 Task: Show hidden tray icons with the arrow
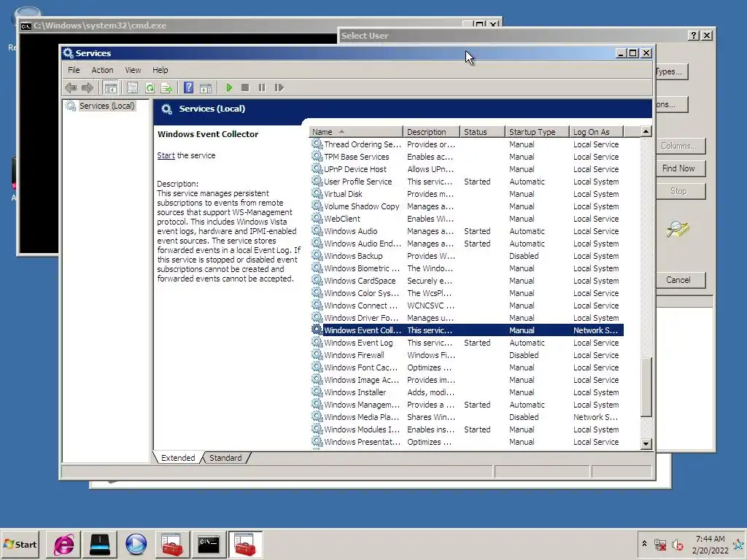pyautogui.click(x=644, y=544)
